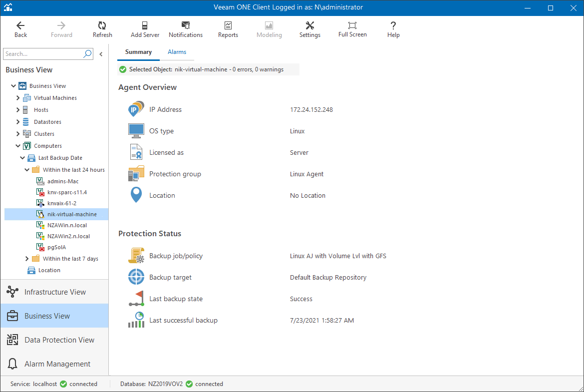Click the OS type monitor icon
The height and width of the screenshot is (392, 584).
136,131
